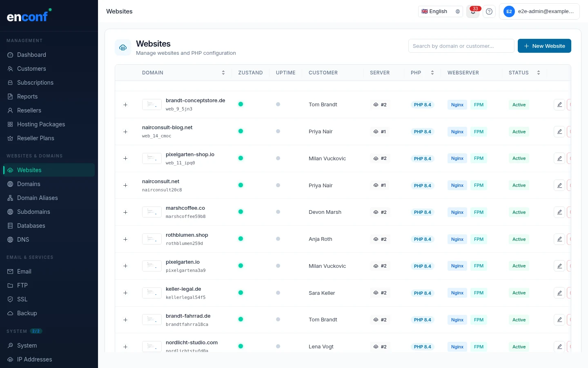Click the Subdomains icon in sidebar
The width and height of the screenshot is (588, 368).
tap(10, 212)
